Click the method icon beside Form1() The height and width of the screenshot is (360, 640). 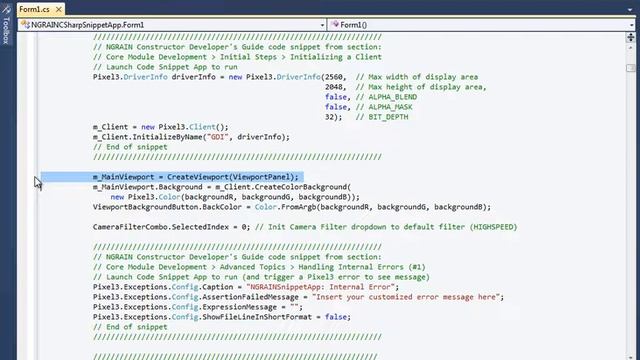(x=335, y=25)
